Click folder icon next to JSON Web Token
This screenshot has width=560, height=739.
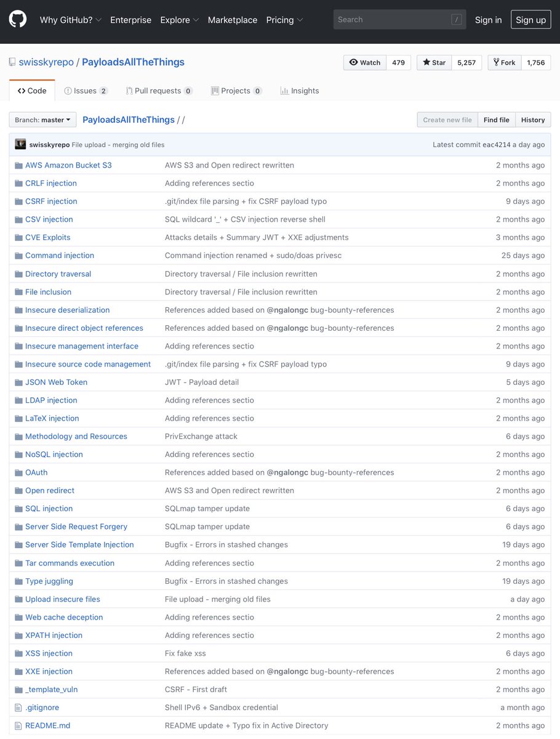(18, 382)
